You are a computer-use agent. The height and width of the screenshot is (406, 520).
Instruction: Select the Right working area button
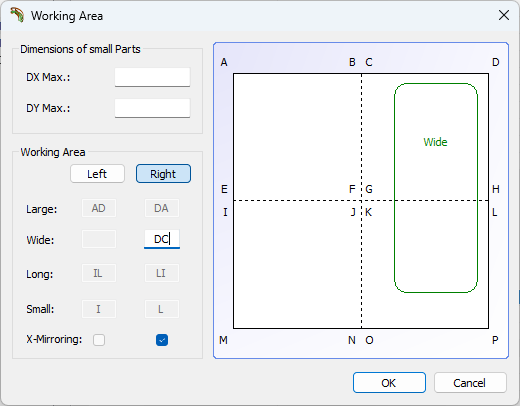(163, 174)
